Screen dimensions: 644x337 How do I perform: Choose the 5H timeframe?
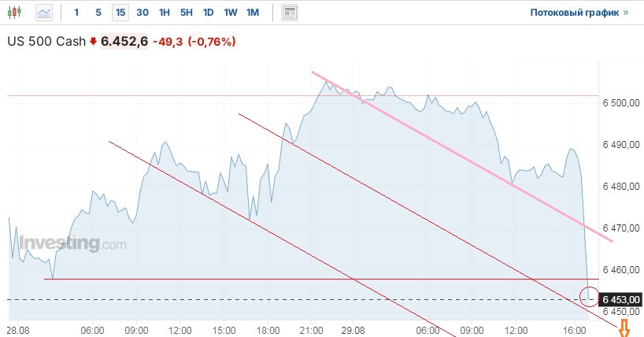(186, 13)
